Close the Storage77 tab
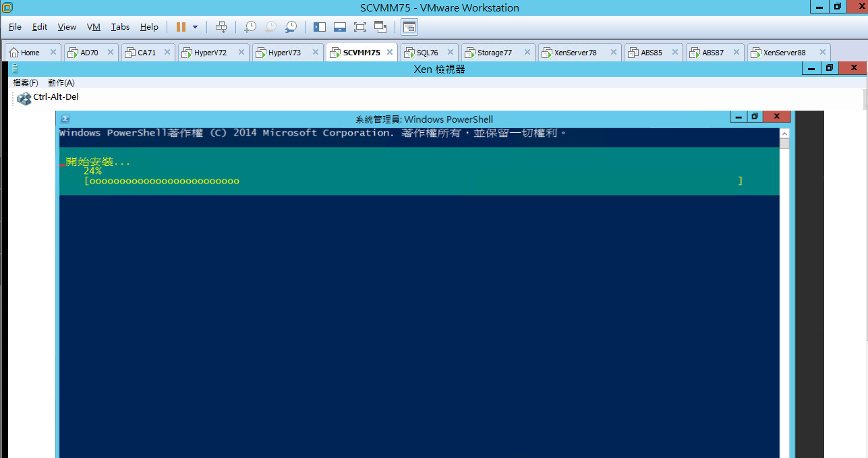The image size is (868, 458). click(x=527, y=52)
